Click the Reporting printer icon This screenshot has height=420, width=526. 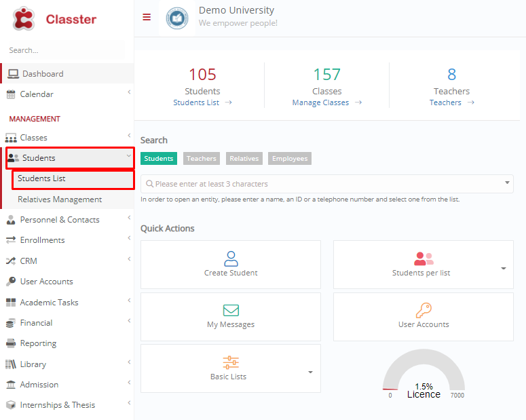click(11, 343)
